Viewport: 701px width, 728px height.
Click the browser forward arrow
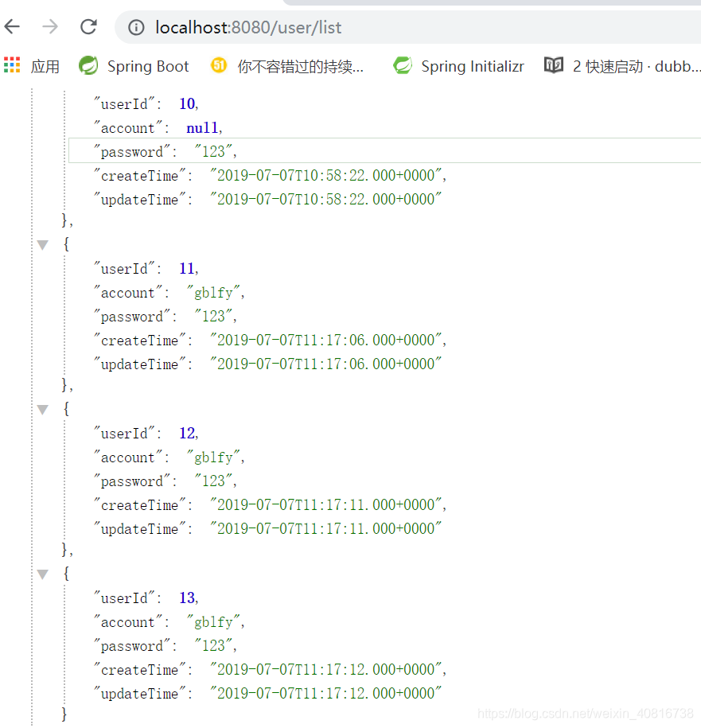(50, 27)
